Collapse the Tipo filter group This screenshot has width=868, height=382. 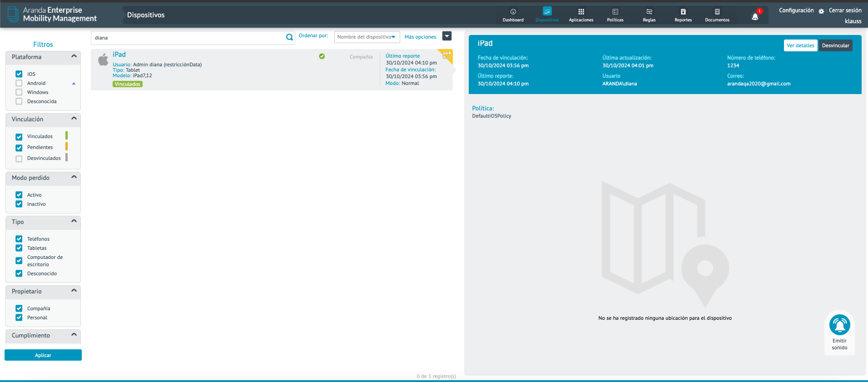[74, 221]
